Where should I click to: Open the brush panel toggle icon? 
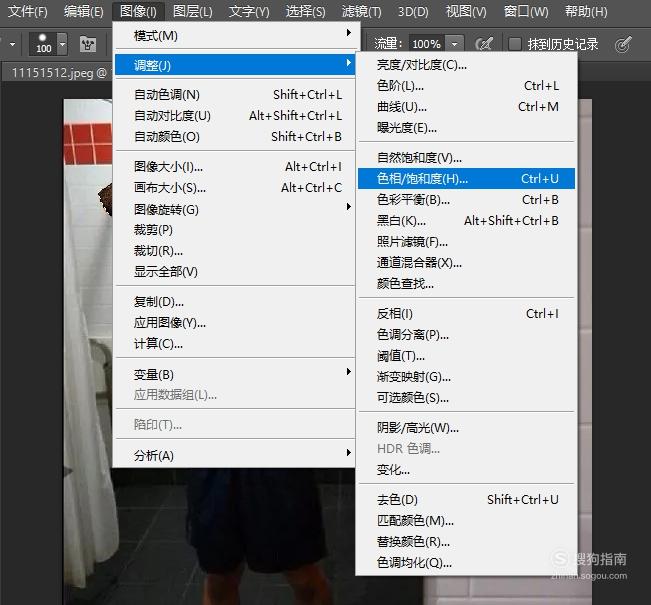click(88, 44)
